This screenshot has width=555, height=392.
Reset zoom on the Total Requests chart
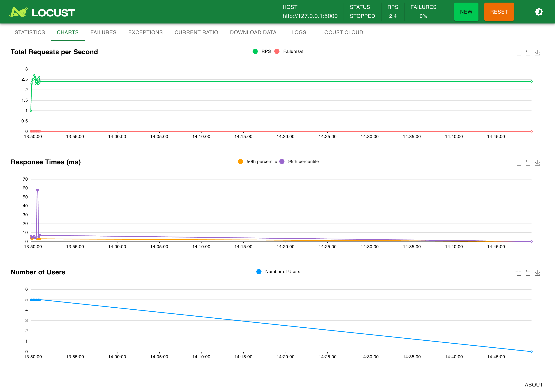[x=528, y=53]
